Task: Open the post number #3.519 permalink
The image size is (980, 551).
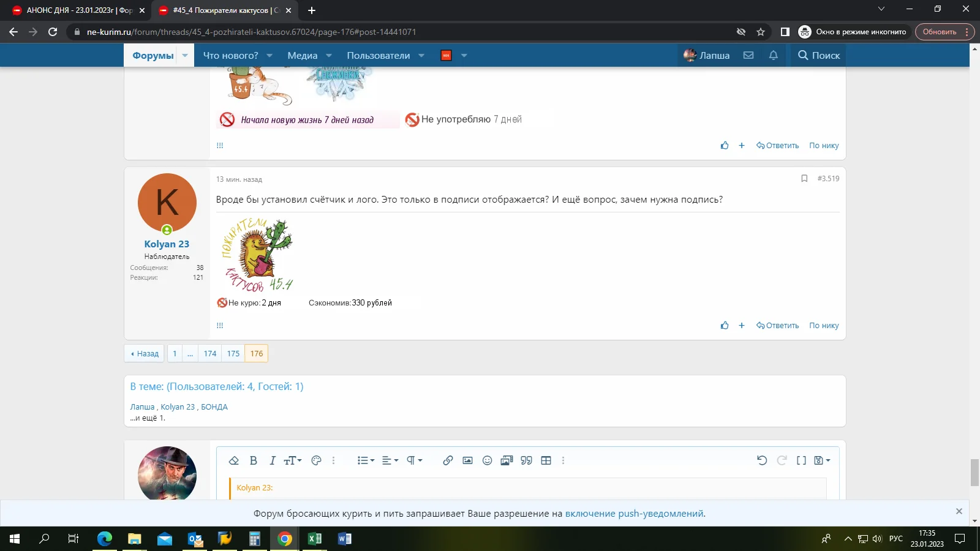Action: pyautogui.click(x=828, y=178)
